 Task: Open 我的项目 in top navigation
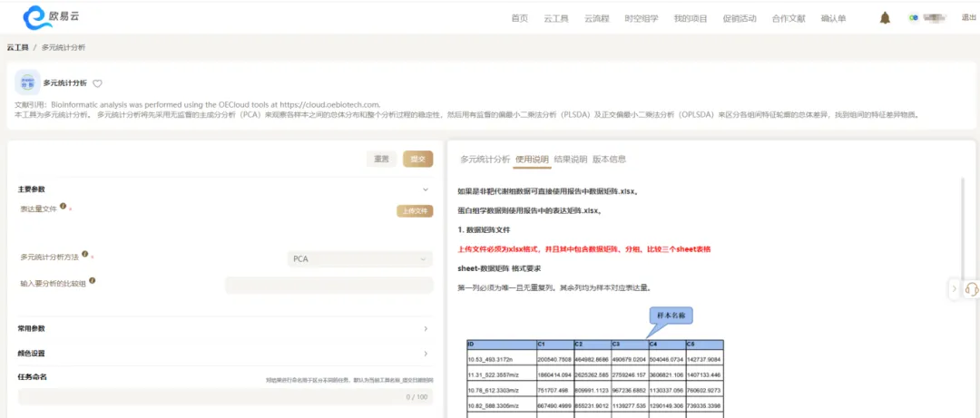(x=691, y=19)
